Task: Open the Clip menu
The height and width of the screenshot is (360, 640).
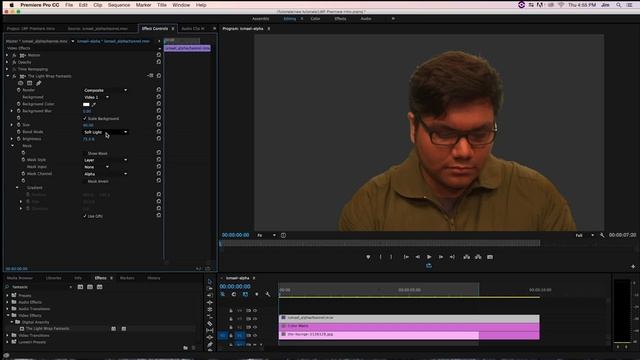Action: click(x=98, y=5)
